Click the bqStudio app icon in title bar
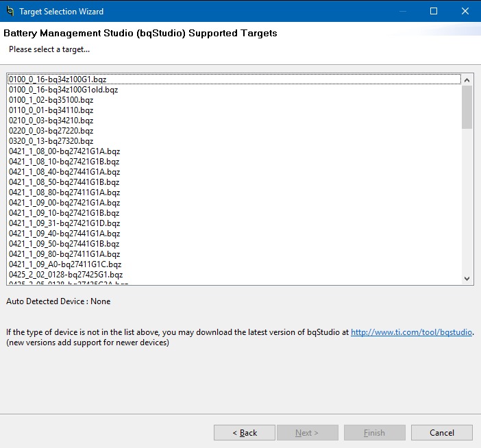 [x=10, y=12]
